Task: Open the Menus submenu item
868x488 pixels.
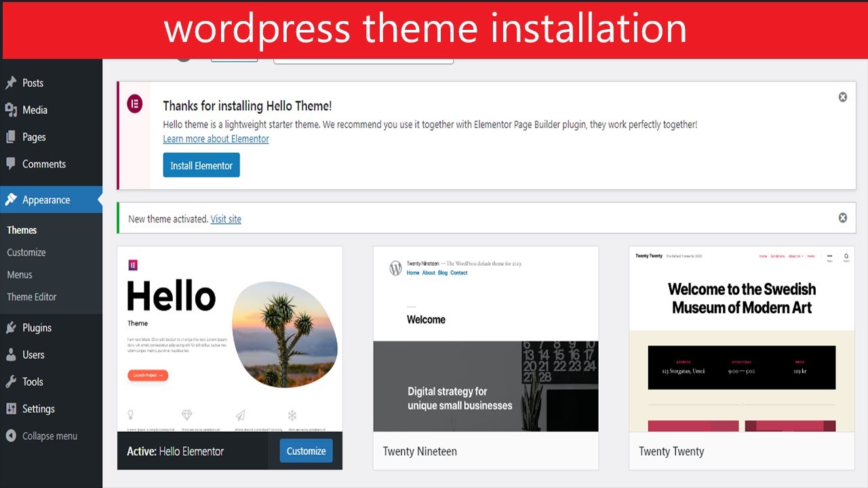Action: point(20,274)
